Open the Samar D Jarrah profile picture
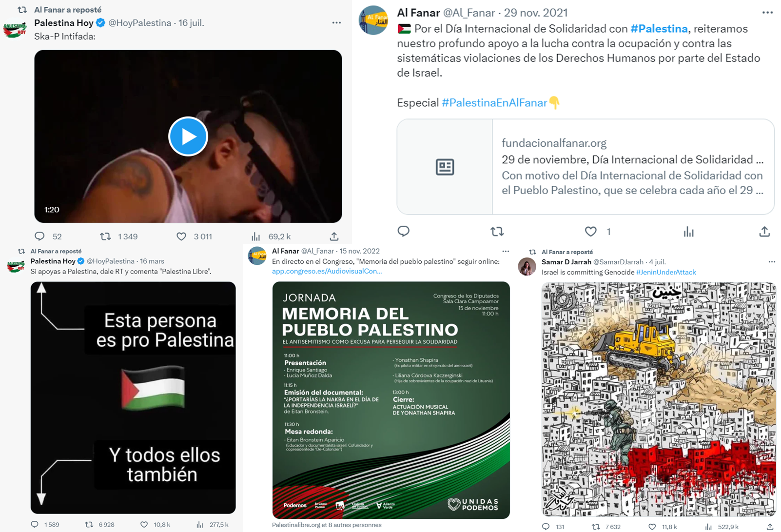The width and height of the screenshot is (781, 532). coord(527,267)
